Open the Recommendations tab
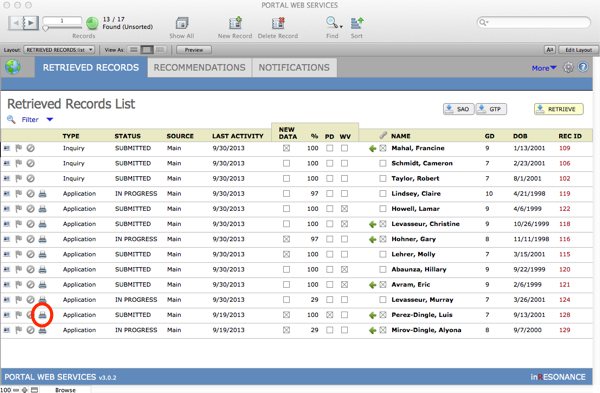Viewport: 600px width, 393px height. pos(199,67)
